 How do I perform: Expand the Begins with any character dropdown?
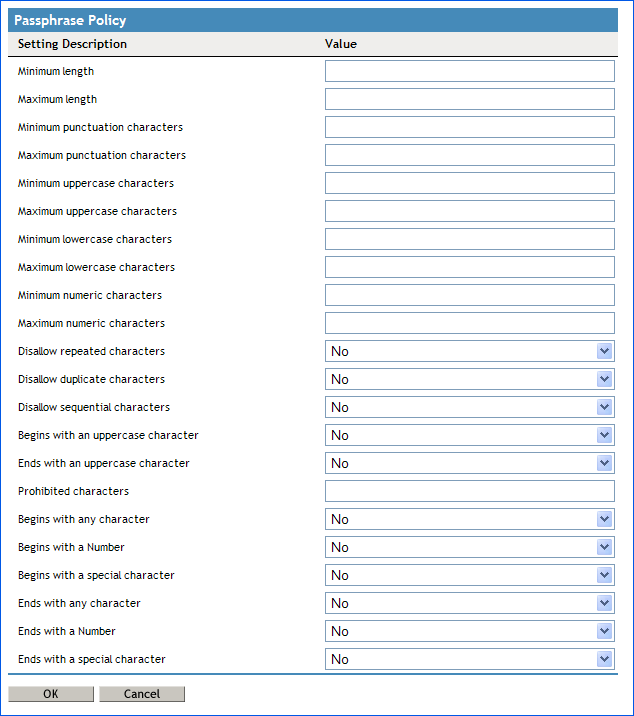coord(469,519)
